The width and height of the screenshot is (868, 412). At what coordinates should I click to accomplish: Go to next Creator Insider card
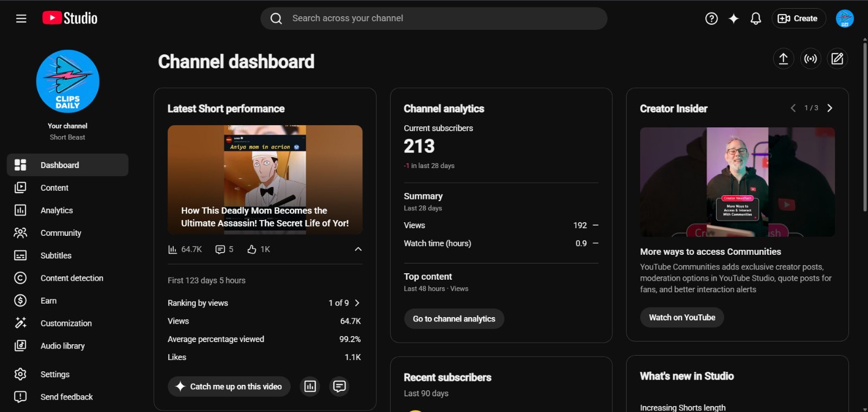coord(829,108)
